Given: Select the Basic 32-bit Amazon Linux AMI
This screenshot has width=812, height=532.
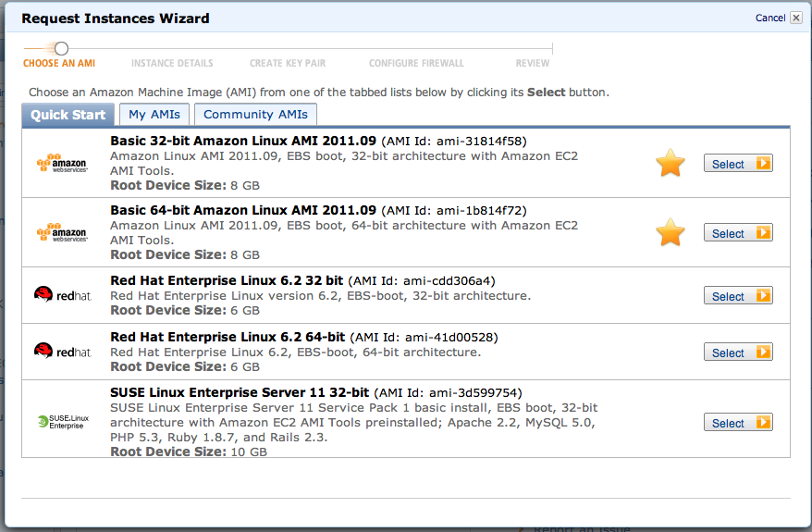Looking at the screenshot, I should click(738, 163).
